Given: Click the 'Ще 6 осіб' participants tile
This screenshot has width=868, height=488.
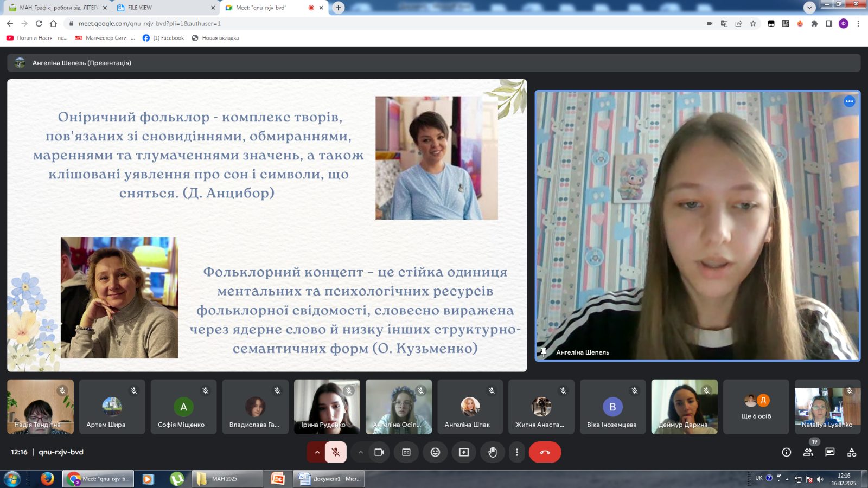Looking at the screenshot, I should point(756,407).
